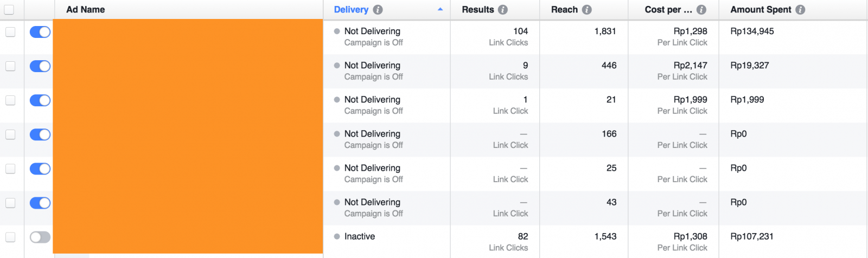Click the Inactive status gray dot
Image resolution: width=868 pixels, height=258 pixels.
point(337,236)
